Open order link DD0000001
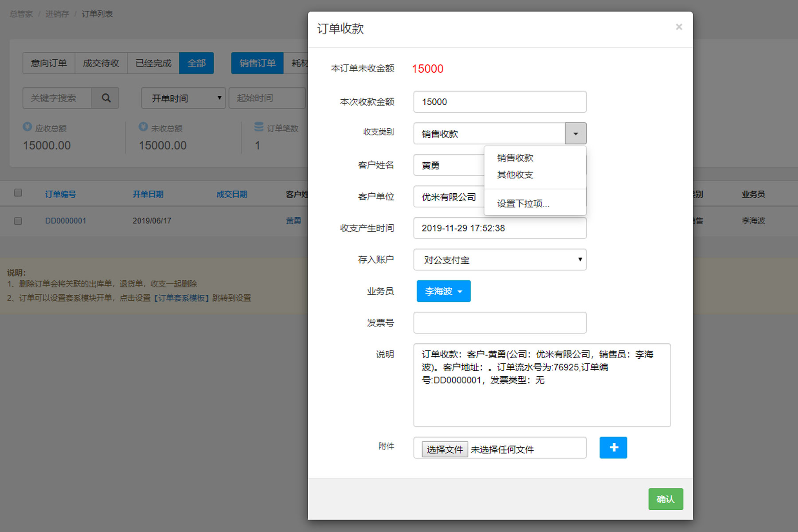 point(66,221)
